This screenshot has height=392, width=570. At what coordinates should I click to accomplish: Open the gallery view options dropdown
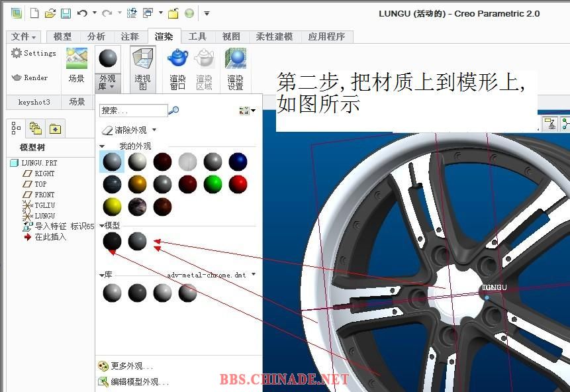[x=247, y=110]
